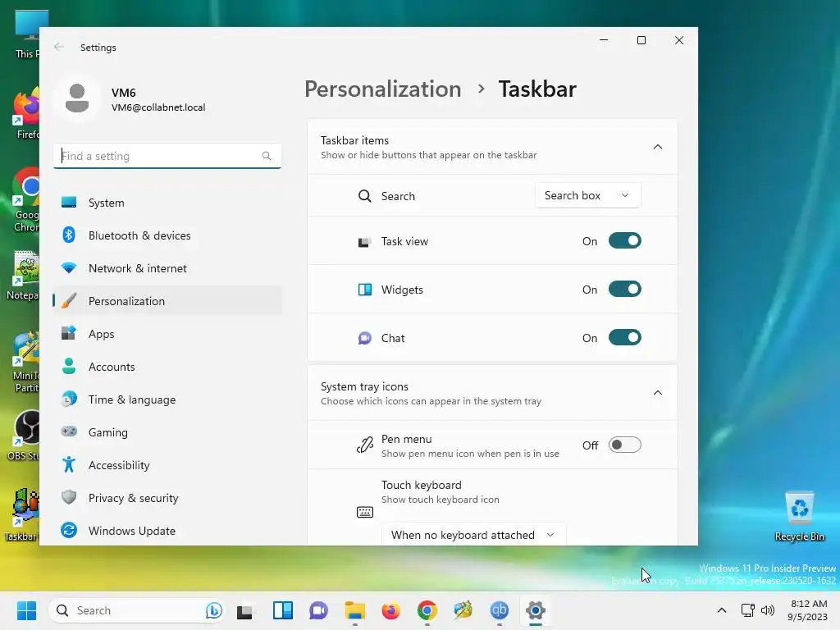Open the 'When no keyboard attached' dropdown

(473, 535)
